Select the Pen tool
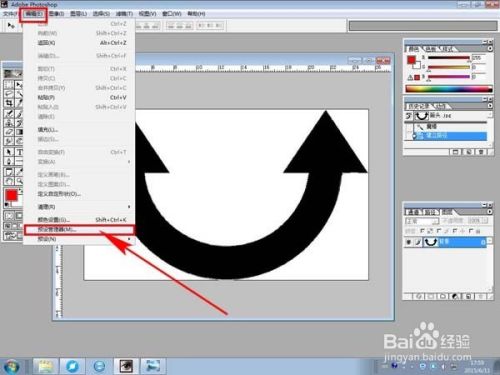Image resolution: width=500 pixels, height=375 pixels. [9, 162]
